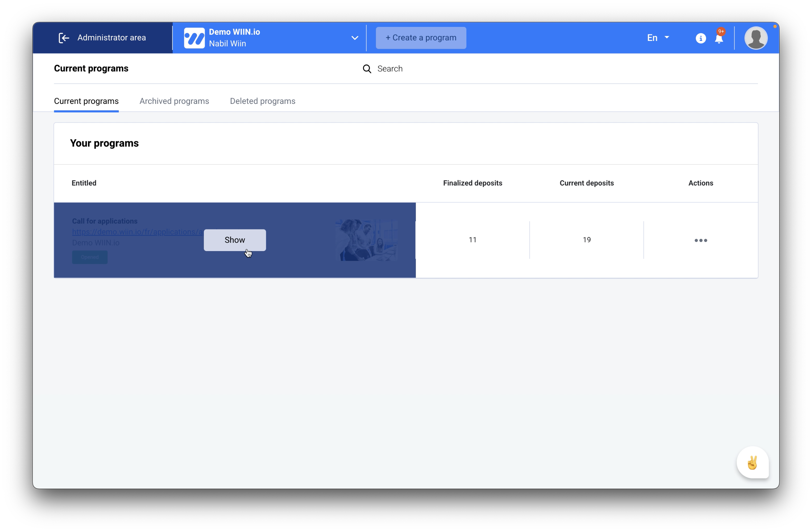Open the user avatar profile picture
This screenshot has width=812, height=532.
tap(756, 38)
